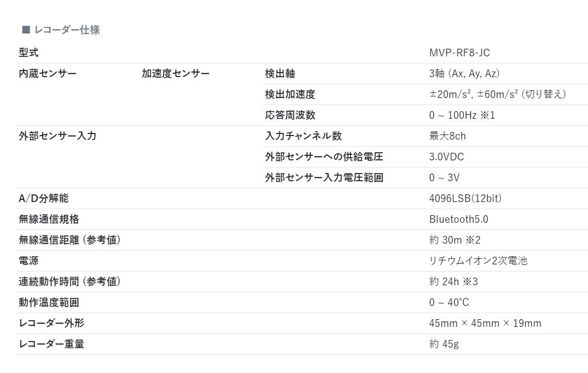Click the 外部センサー入力 row label
588x373 pixels.
click(x=57, y=136)
